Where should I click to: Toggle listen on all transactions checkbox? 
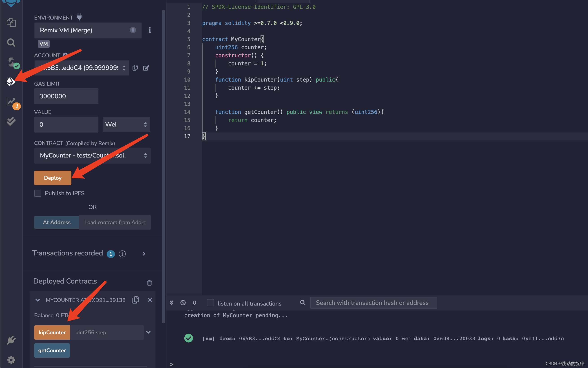coord(210,303)
